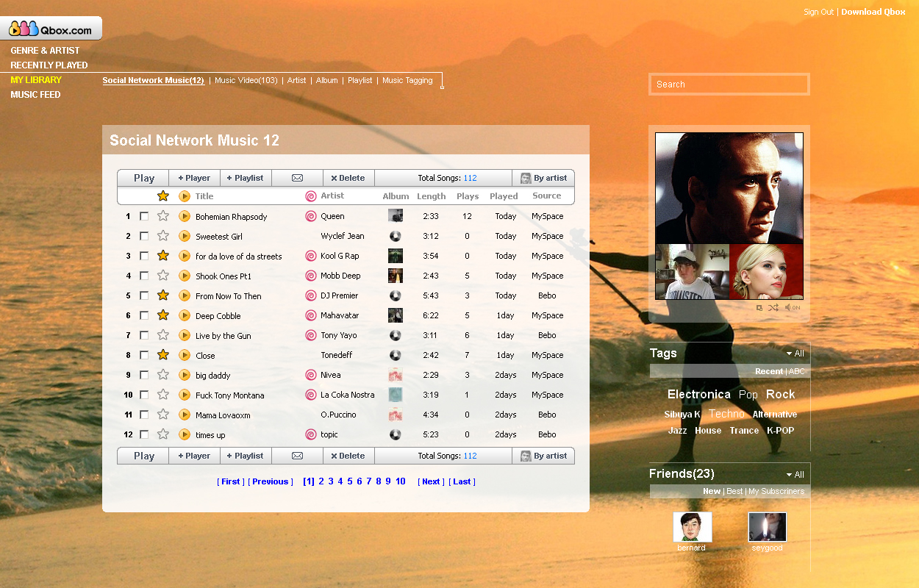Open bernard's friend avatar

(x=693, y=527)
